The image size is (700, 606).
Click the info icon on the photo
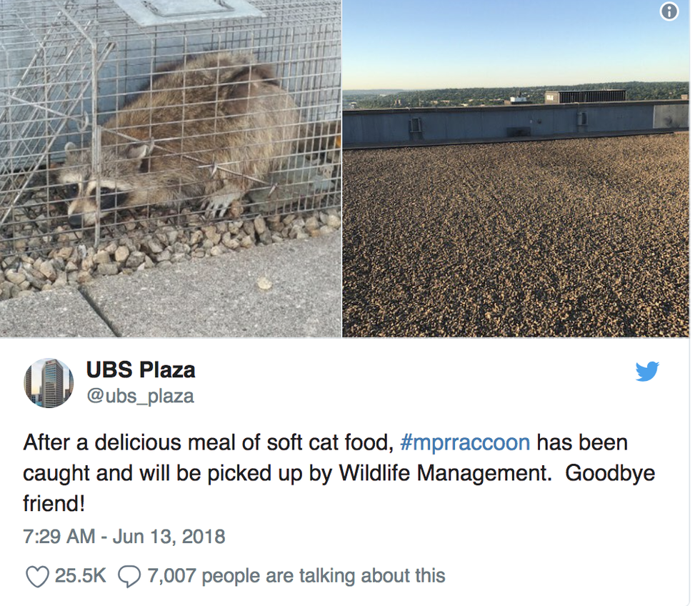point(669,11)
